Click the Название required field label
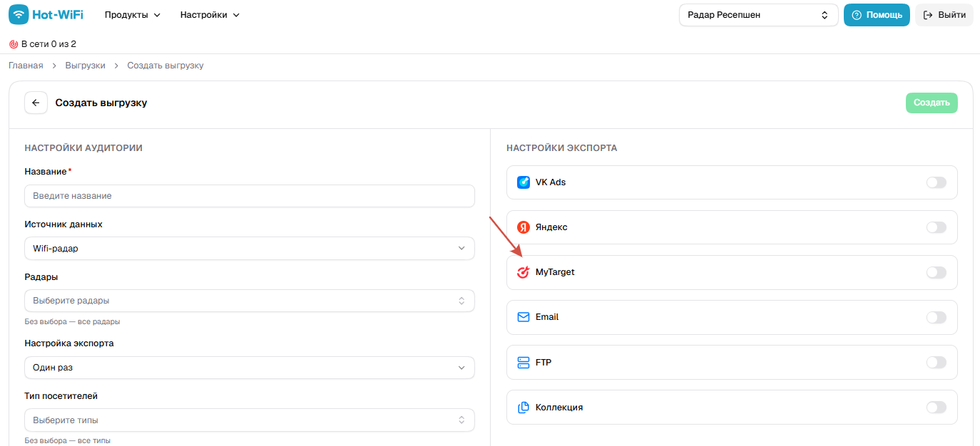The width and height of the screenshot is (980, 446). 48,172
